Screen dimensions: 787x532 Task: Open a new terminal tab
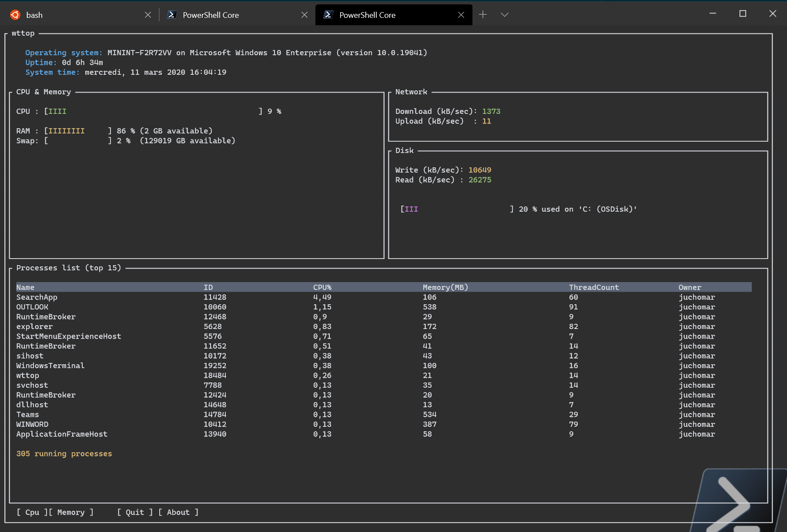tap(483, 15)
